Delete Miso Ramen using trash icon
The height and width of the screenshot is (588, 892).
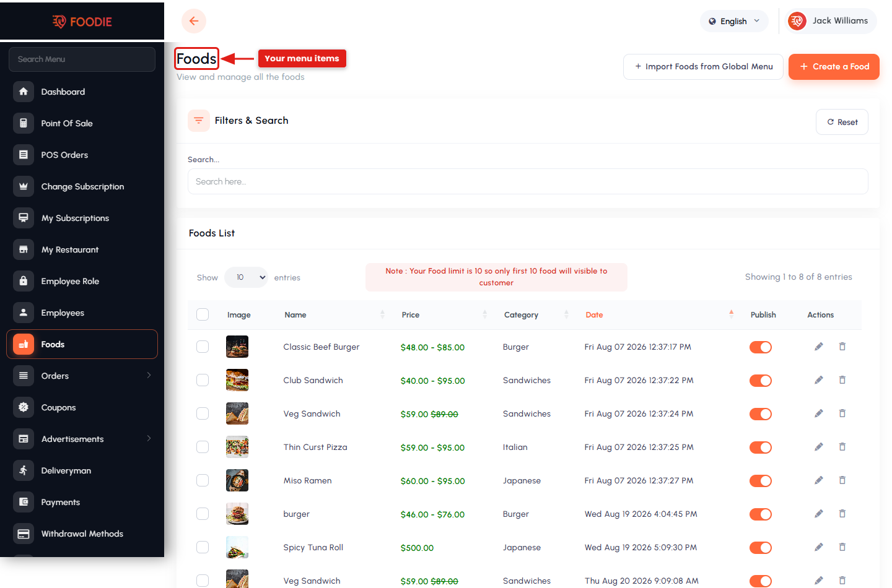842,480
